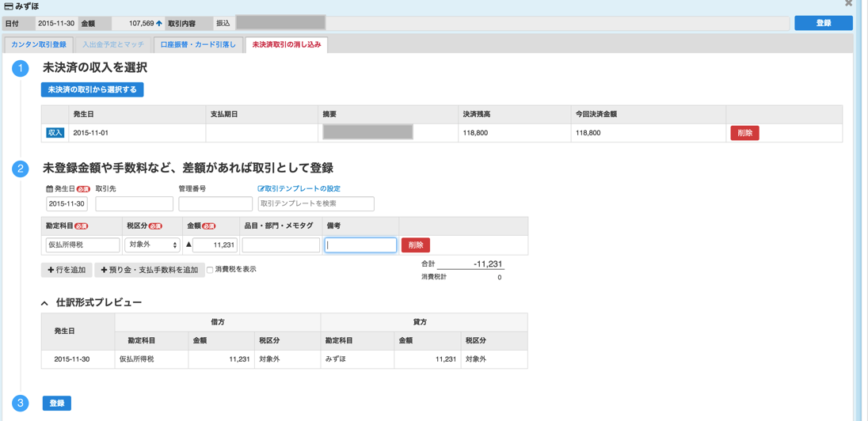Image resolution: width=868 pixels, height=421 pixels.
Task: Click the card icon beside みずほ title
Action: 8,6
